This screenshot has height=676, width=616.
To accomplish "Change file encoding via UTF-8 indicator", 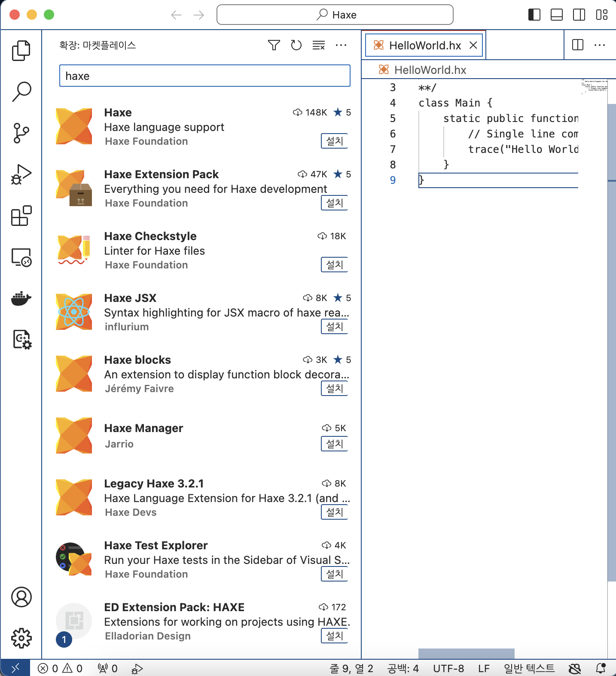I will tap(448, 668).
